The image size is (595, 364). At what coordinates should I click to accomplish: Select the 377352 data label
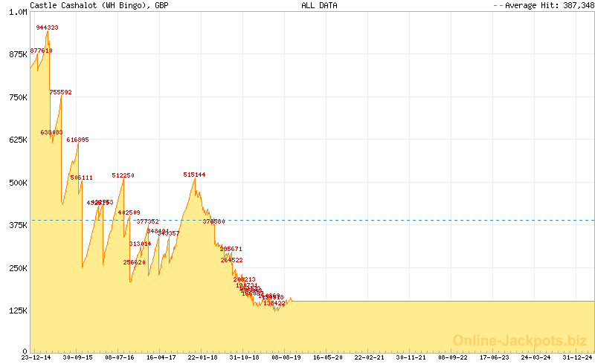(x=148, y=221)
